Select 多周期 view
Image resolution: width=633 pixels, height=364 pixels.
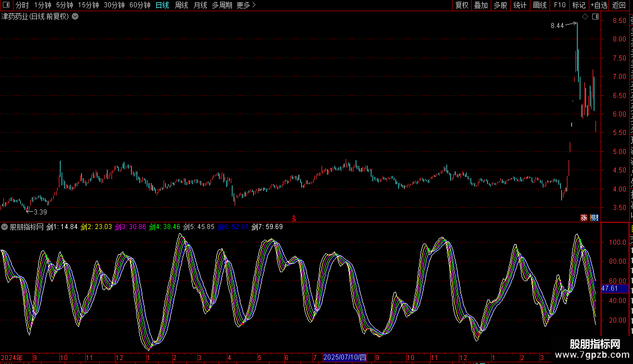(x=222, y=5)
